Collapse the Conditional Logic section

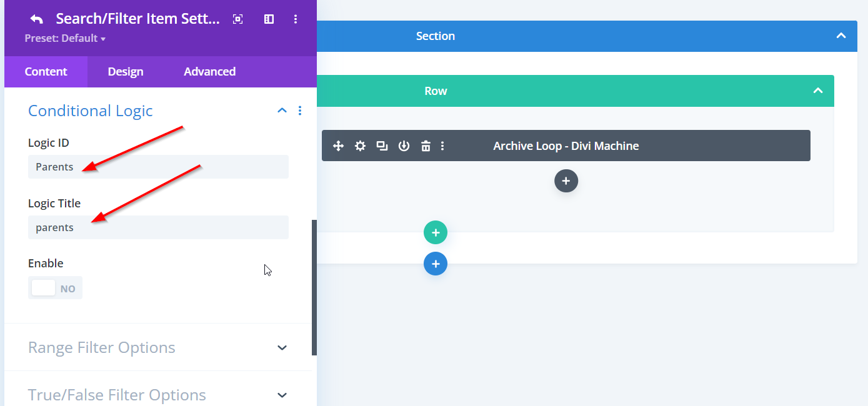[282, 111]
